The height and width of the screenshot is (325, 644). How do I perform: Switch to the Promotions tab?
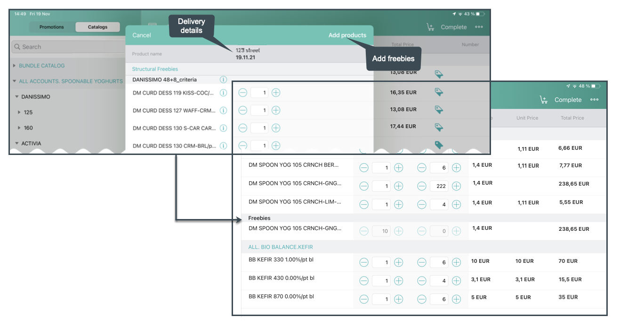point(51,27)
